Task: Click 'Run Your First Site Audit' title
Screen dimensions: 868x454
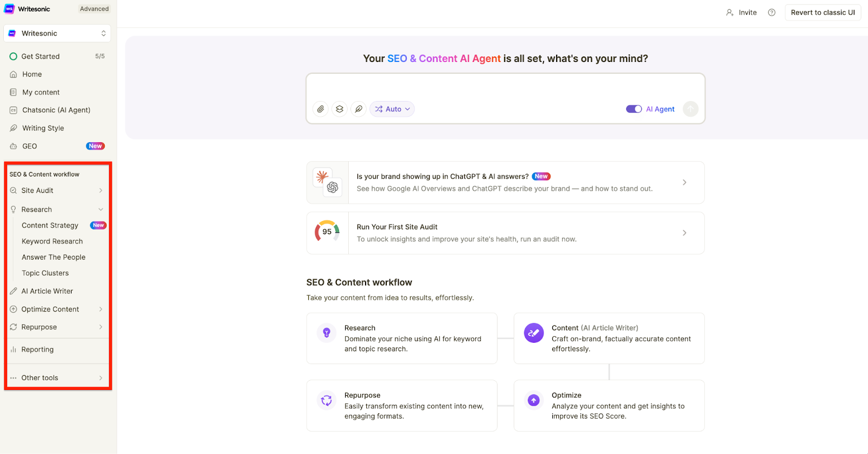Action: 397,227
